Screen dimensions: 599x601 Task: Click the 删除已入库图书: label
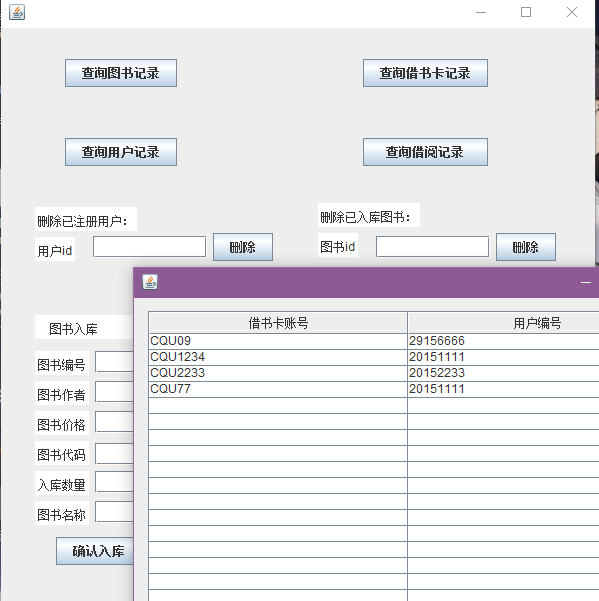click(x=369, y=215)
